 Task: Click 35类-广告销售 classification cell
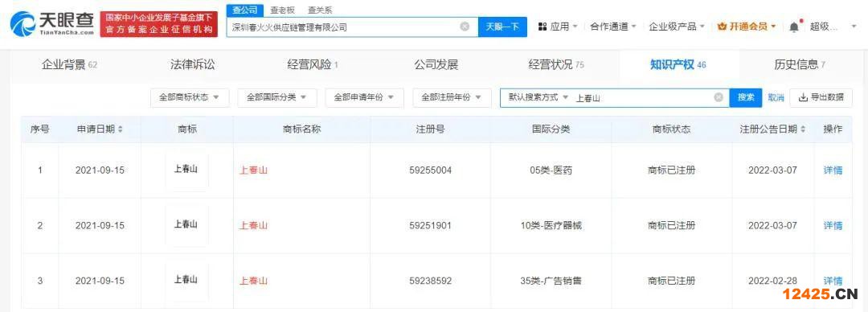tap(551, 281)
